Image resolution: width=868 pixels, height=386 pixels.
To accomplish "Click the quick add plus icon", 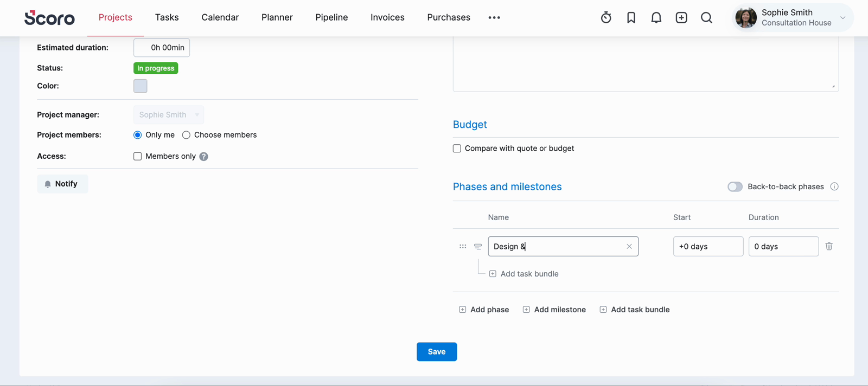I will (x=681, y=17).
